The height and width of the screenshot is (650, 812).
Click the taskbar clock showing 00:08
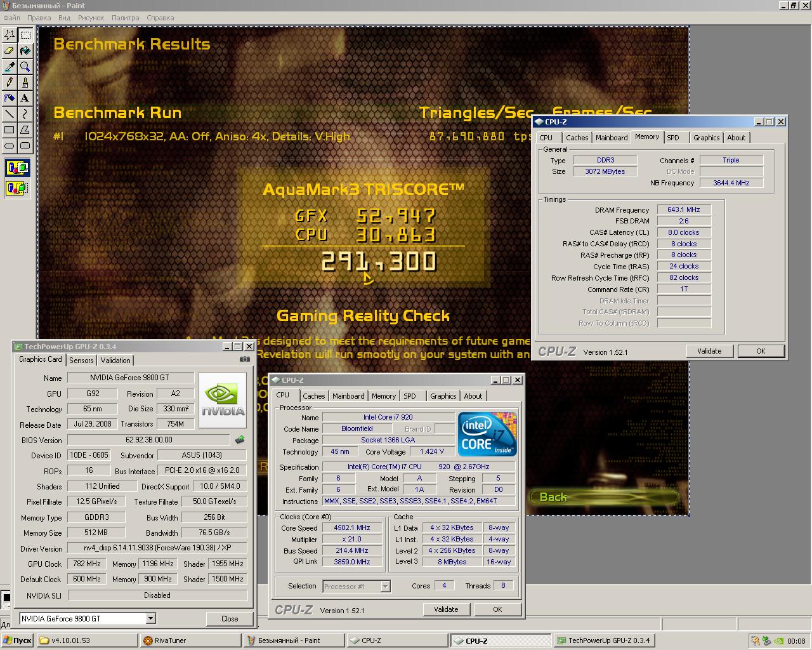[796, 641]
